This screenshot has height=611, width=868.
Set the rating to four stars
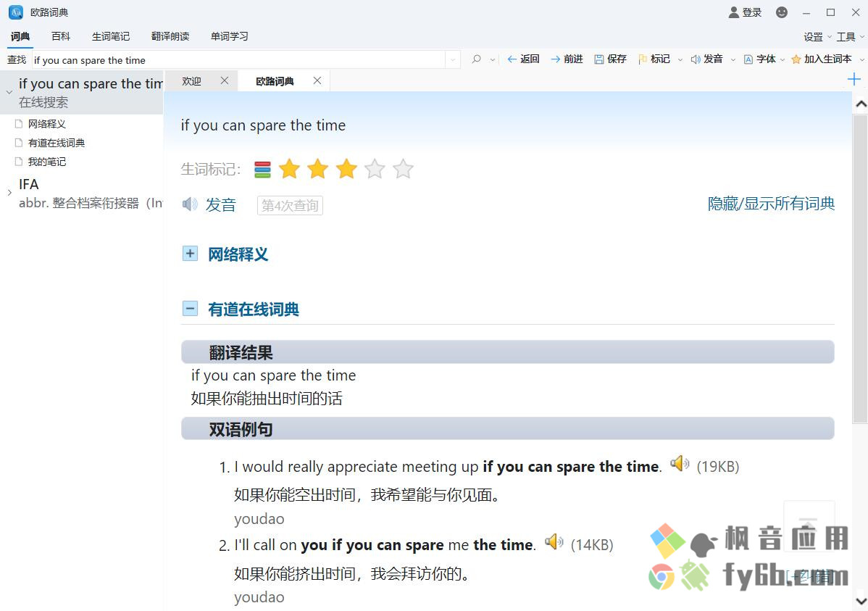pos(375,169)
